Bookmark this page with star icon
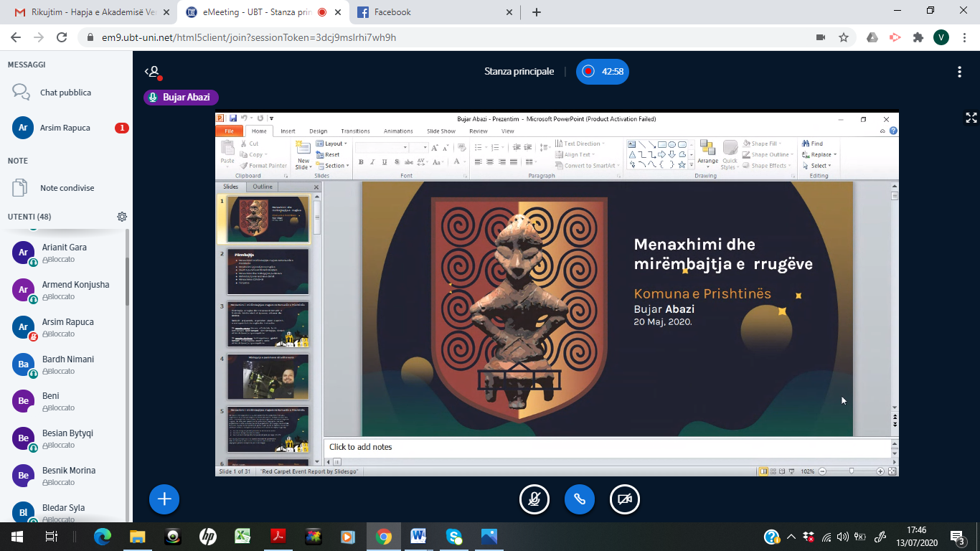 [x=844, y=37]
